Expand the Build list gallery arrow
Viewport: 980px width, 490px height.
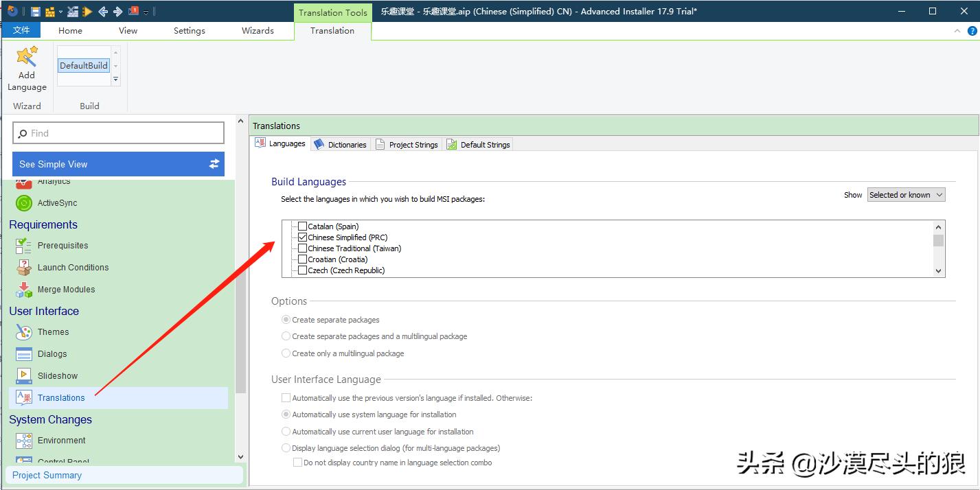pos(115,80)
